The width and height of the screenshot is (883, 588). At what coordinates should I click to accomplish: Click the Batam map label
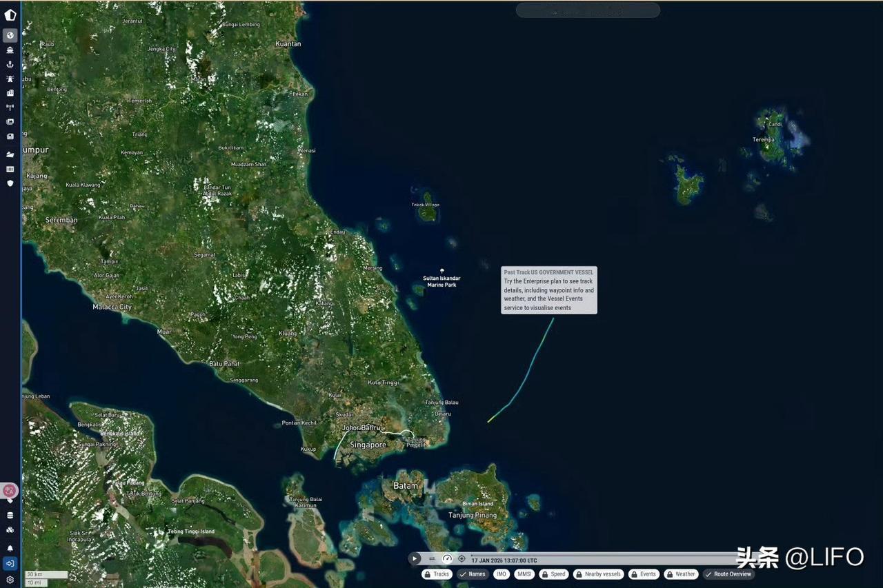click(406, 486)
